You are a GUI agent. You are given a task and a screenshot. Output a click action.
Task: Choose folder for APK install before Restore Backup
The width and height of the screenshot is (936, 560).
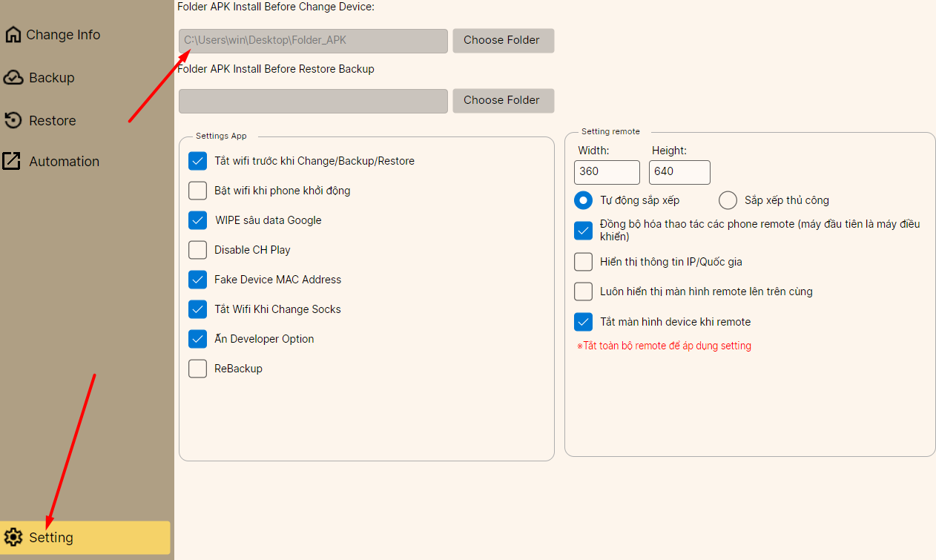coord(503,101)
